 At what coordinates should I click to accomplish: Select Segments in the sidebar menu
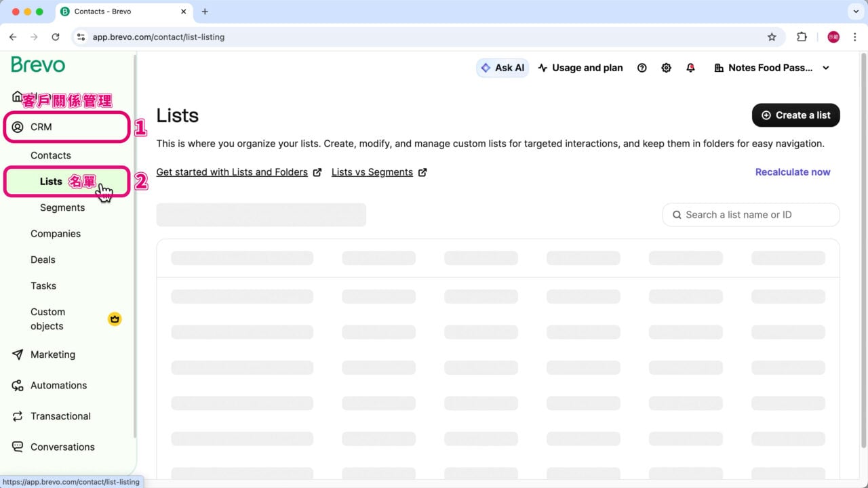pos(62,207)
